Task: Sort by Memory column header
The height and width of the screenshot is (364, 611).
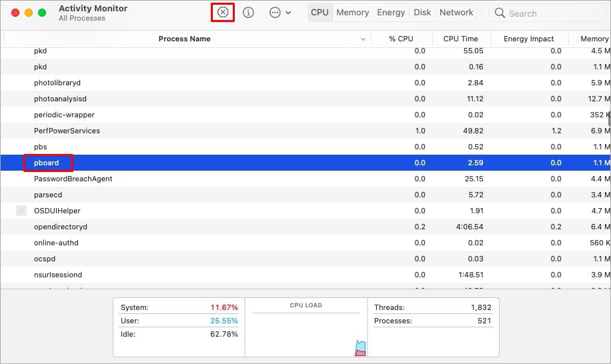Action: click(594, 39)
